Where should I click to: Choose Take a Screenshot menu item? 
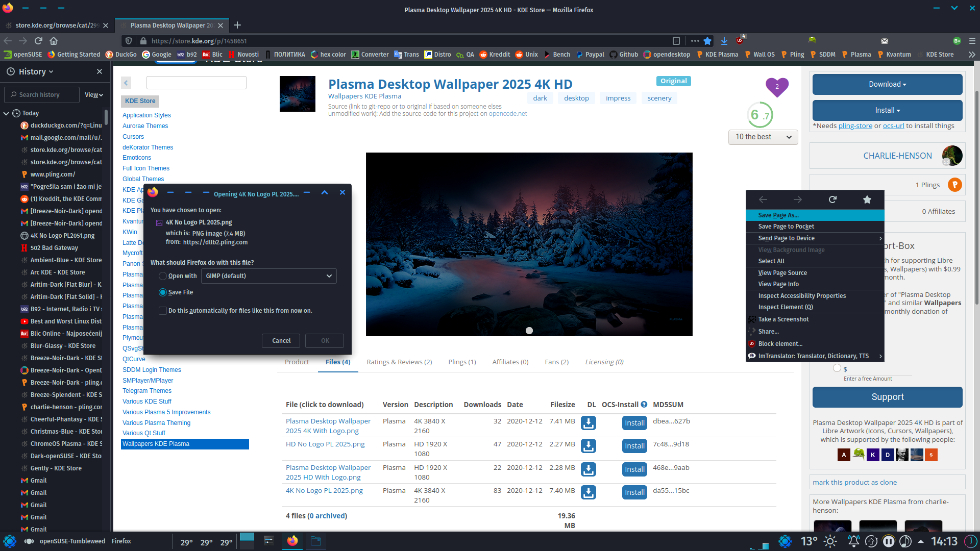tap(815, 319)
